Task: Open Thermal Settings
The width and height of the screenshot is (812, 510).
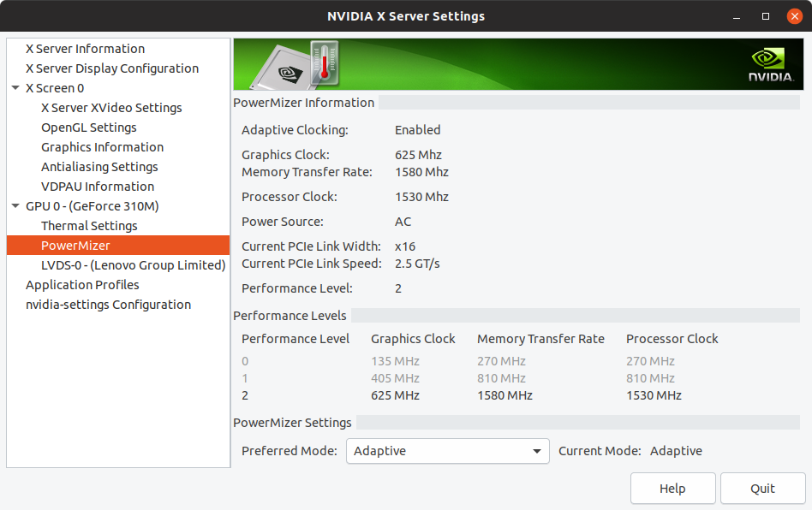Action: [x=89, y=226]
